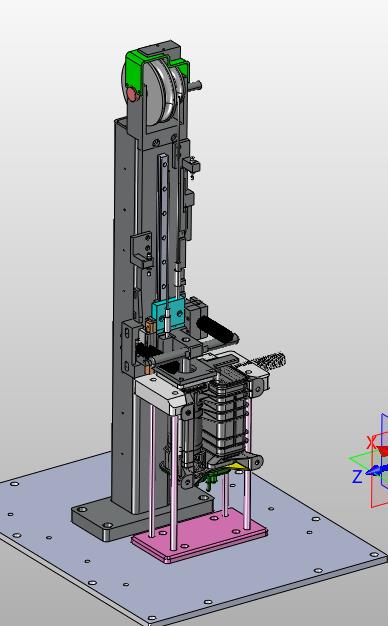Select the red X axis arrowhead

(382, 451)
